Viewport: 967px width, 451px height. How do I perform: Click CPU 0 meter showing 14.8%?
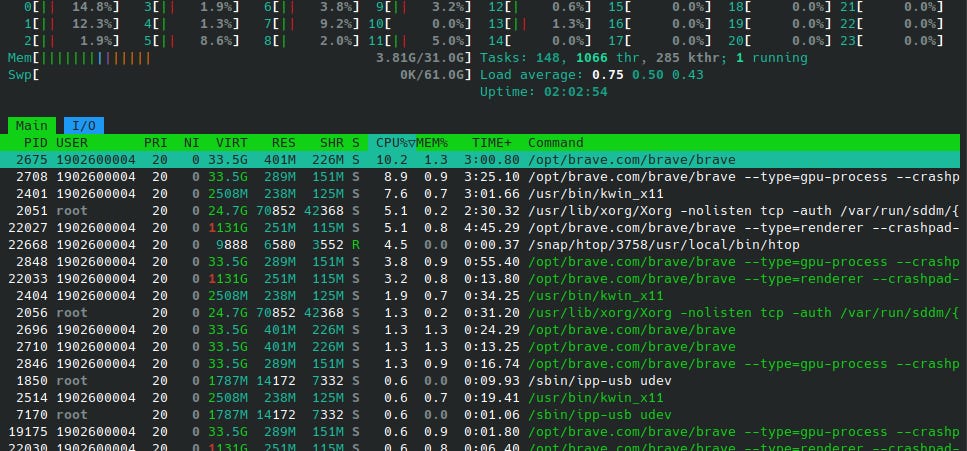pyautogui.click(x=72, y=7)
